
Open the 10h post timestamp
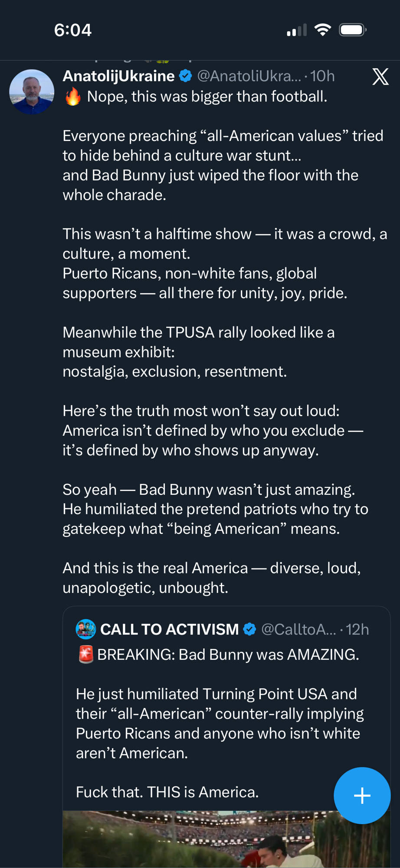tap(322, 76)
